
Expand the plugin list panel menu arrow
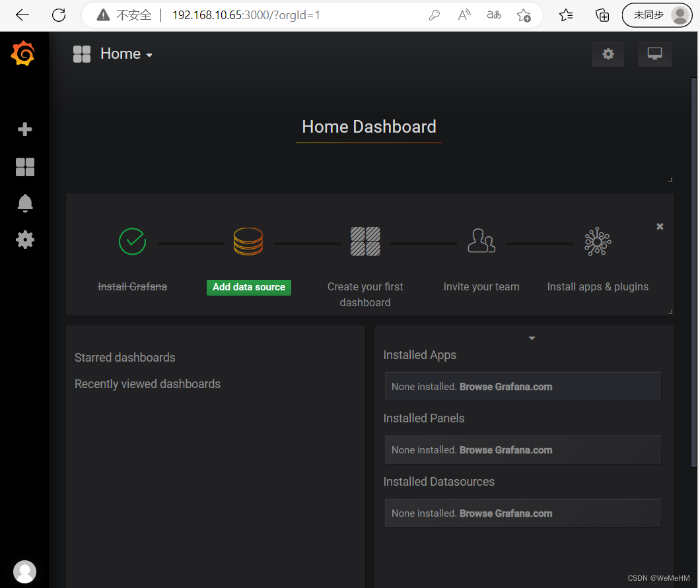[532, 338]
